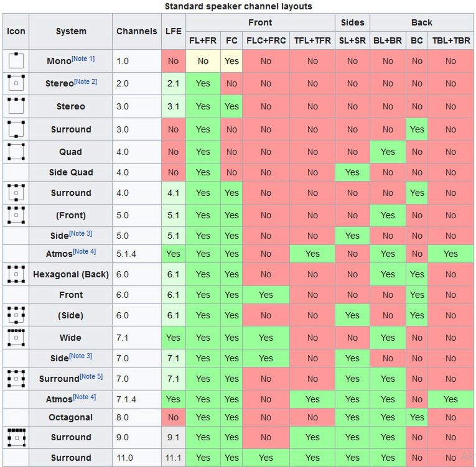Click the Wide 7.1 layout icon
Screen dimensions: 476x467
coord(16,338)
